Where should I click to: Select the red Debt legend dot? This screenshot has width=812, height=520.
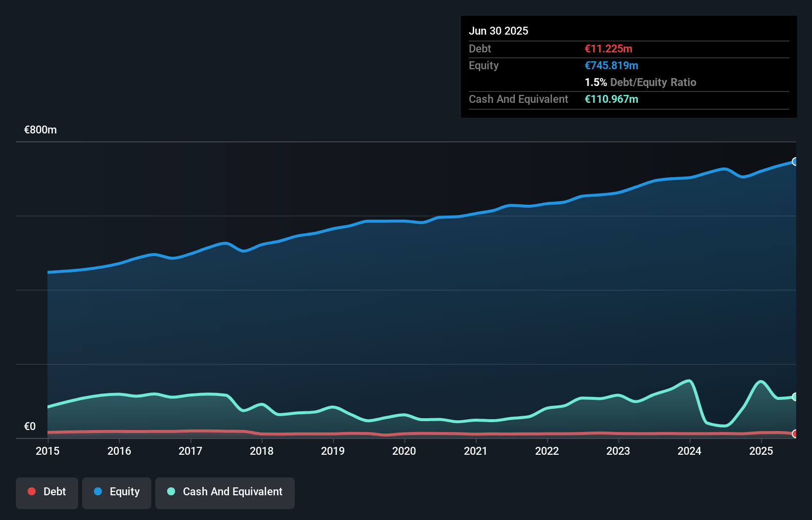[31, 492]
